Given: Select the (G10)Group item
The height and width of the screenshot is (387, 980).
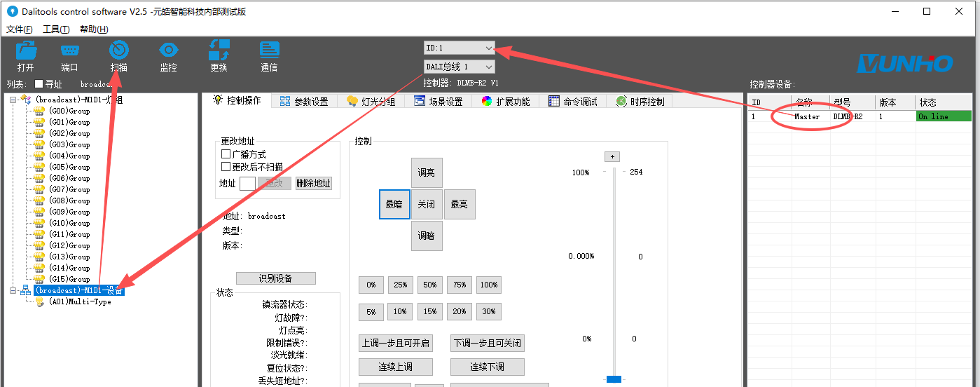Looking at the screenshot, I should pos(69,223).
